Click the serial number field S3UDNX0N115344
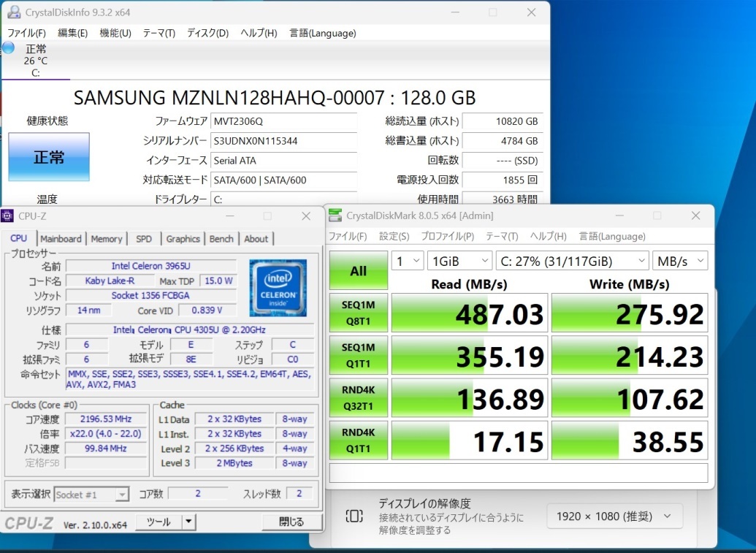756x553 pixels. point(283,141)
